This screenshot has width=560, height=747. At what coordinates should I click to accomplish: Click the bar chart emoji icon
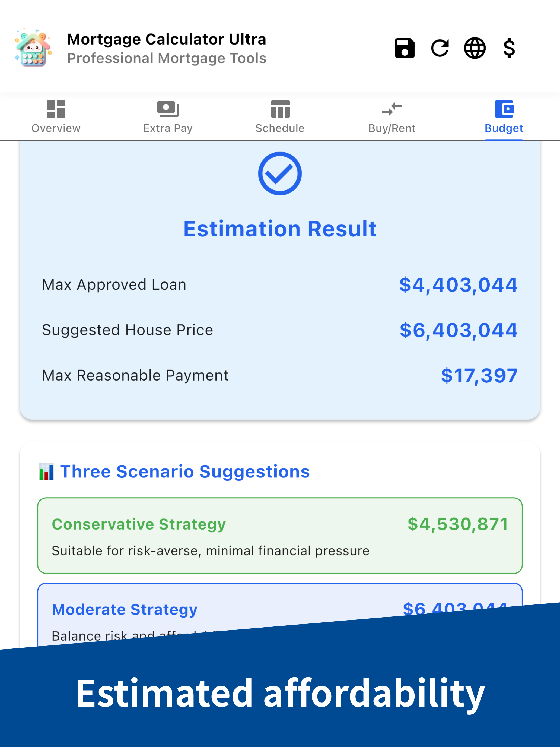pyautogui.click(x=46, y=471)
